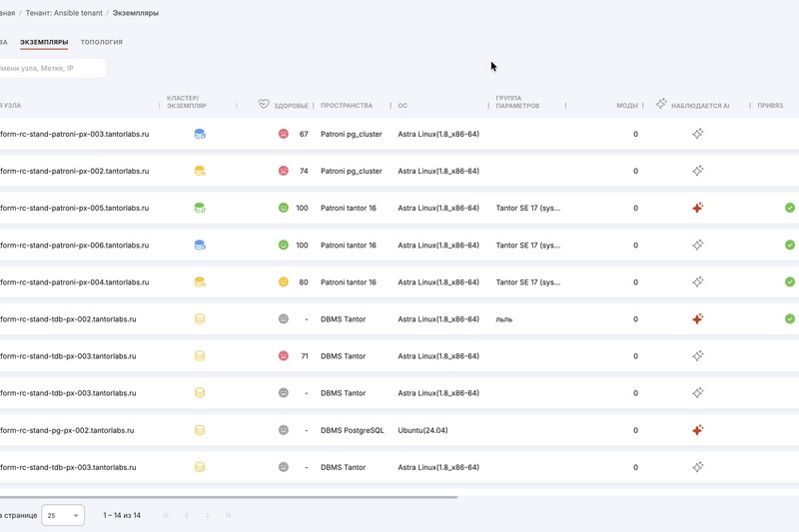Click green checkmark in patroni-px-004 row
Screen dimensions: 799x532
[790, 282]
